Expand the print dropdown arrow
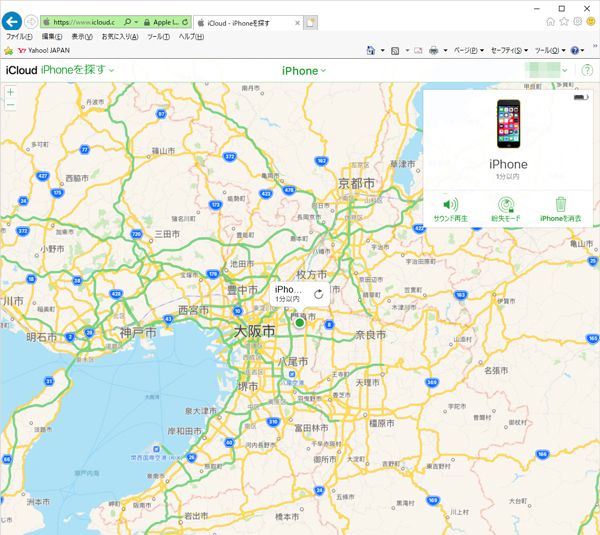600x535 pixels. coord(445,51)
